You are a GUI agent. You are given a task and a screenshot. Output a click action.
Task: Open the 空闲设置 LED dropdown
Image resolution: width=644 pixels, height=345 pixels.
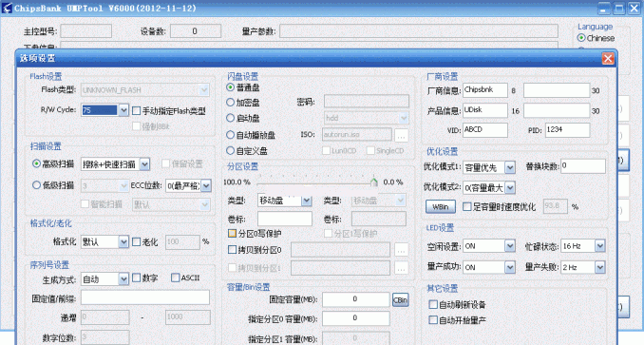click(510, 246)
